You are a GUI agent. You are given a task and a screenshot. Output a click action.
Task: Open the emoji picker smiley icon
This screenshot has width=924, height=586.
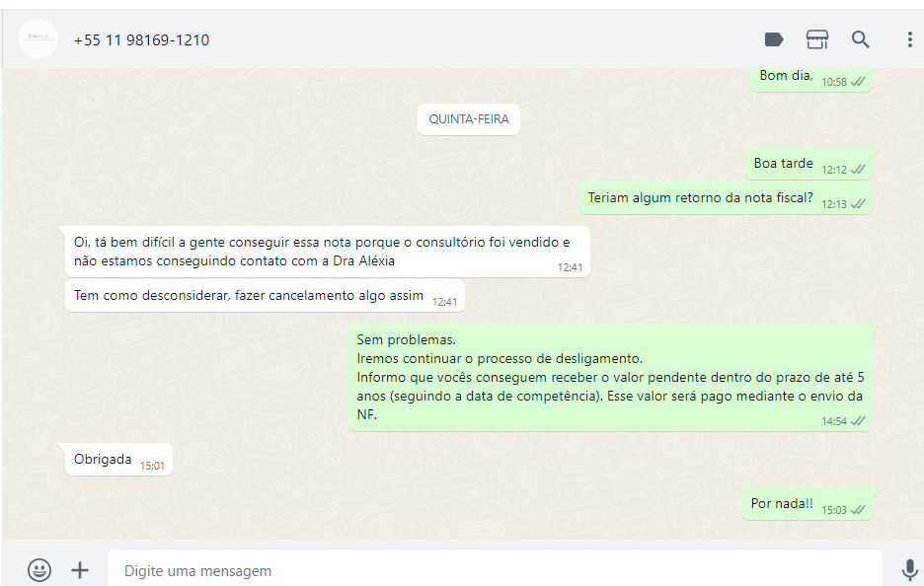point(39,569)
